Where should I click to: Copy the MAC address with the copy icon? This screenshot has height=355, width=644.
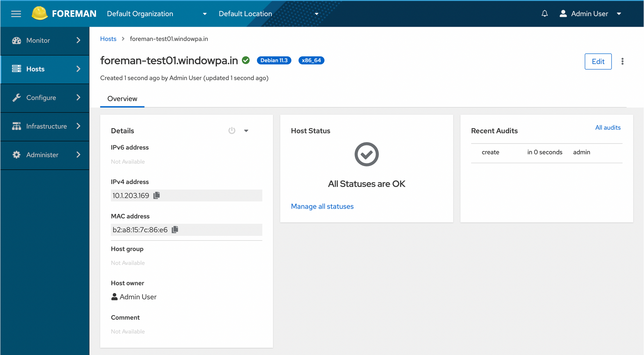pyautogui.click(x=175, y=229)
